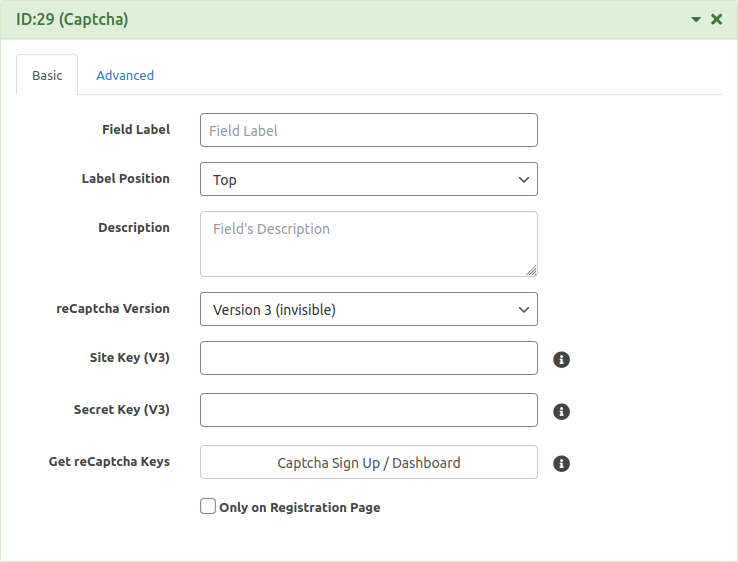Click the info icon beside Secret Key (V3)
The width and height of the screenshot is (738, 562).
pyautogui.click(x=561, y=411)
